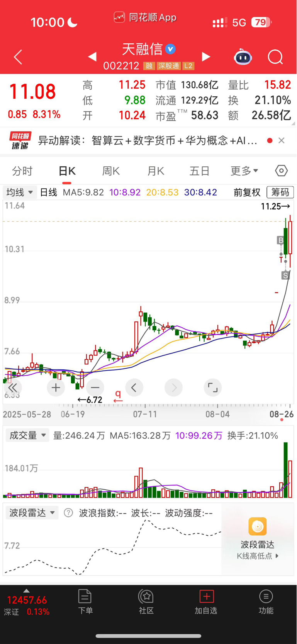Select the 月K chart tab
Screen dimensions: 297x644
click(156, 171)
